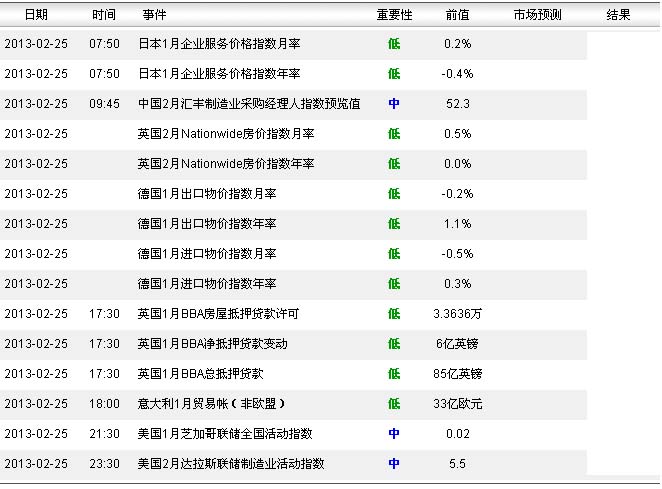Click the previous value 0.0%
The image size is (662, 489).
(458, 164)
